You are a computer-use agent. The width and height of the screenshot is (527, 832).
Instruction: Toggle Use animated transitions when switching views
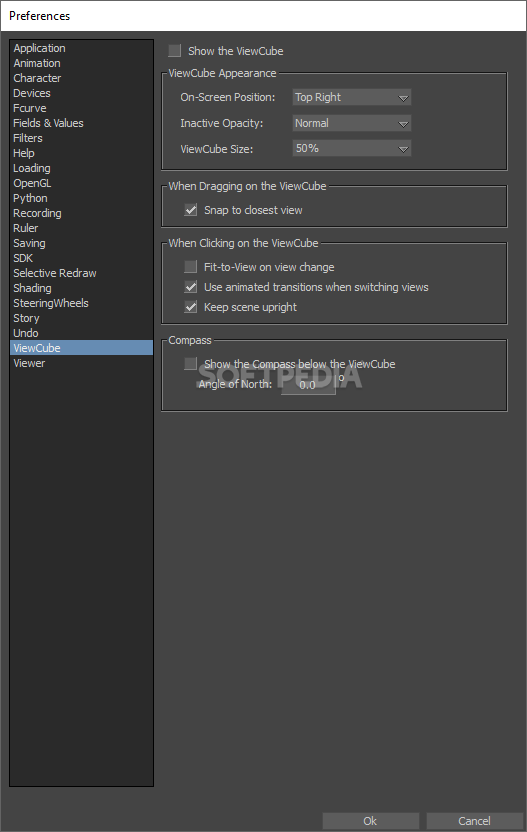click(191, 287)
